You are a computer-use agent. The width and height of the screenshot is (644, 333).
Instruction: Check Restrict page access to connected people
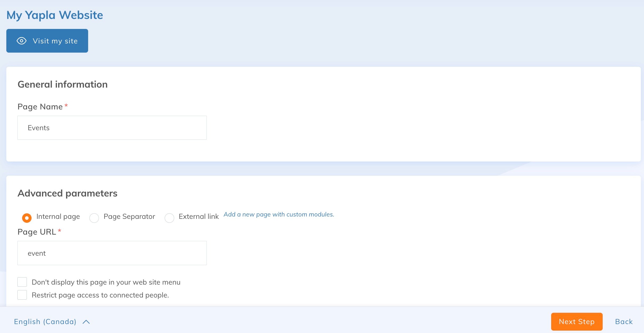(x=22, y=295)
